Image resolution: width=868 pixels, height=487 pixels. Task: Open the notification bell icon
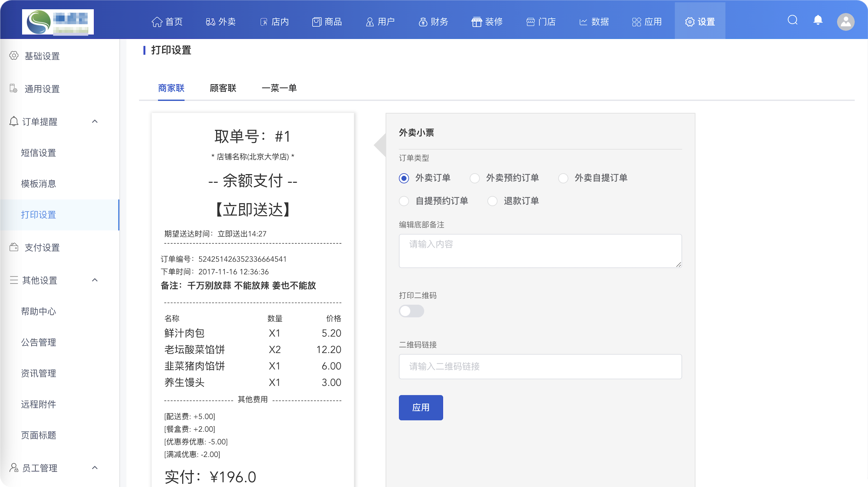click(x=818, y=20)
